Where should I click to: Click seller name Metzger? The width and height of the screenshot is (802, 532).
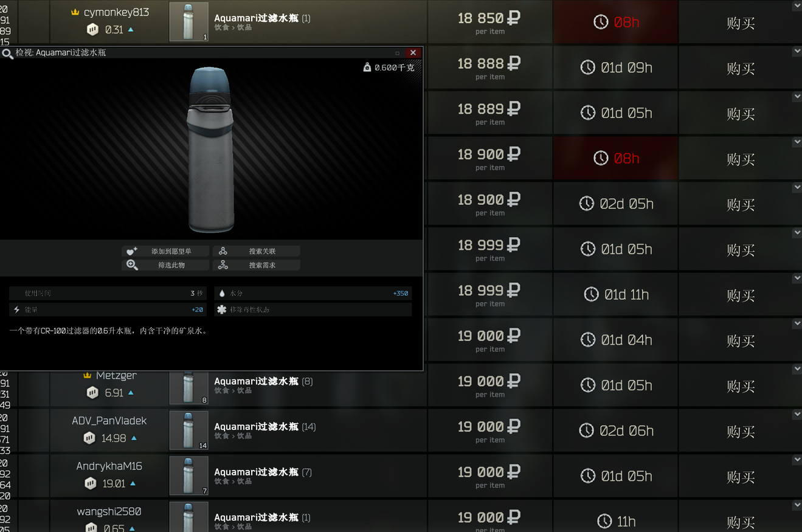pos(116,375)
